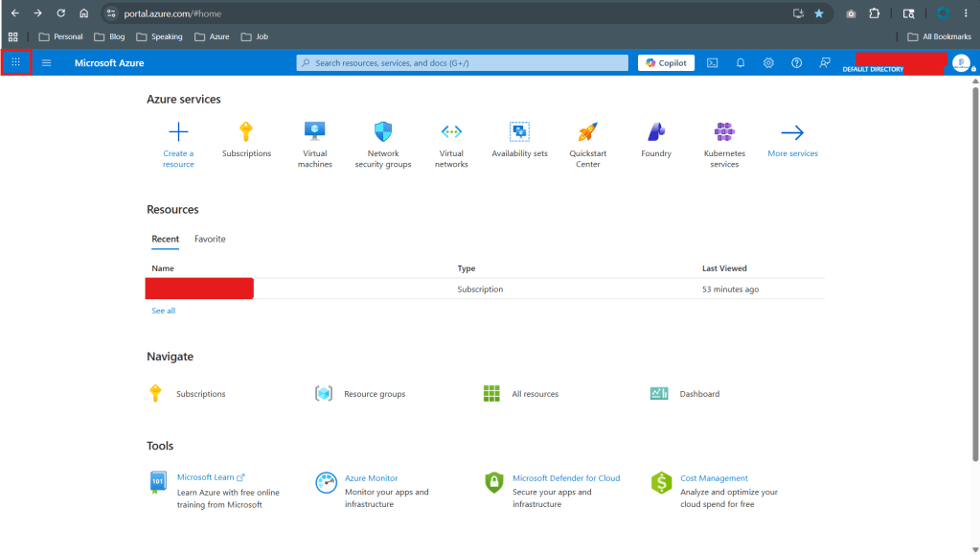Open the All Bookmarks folder
Screen dimensions: 980x555
coord(940,37)
